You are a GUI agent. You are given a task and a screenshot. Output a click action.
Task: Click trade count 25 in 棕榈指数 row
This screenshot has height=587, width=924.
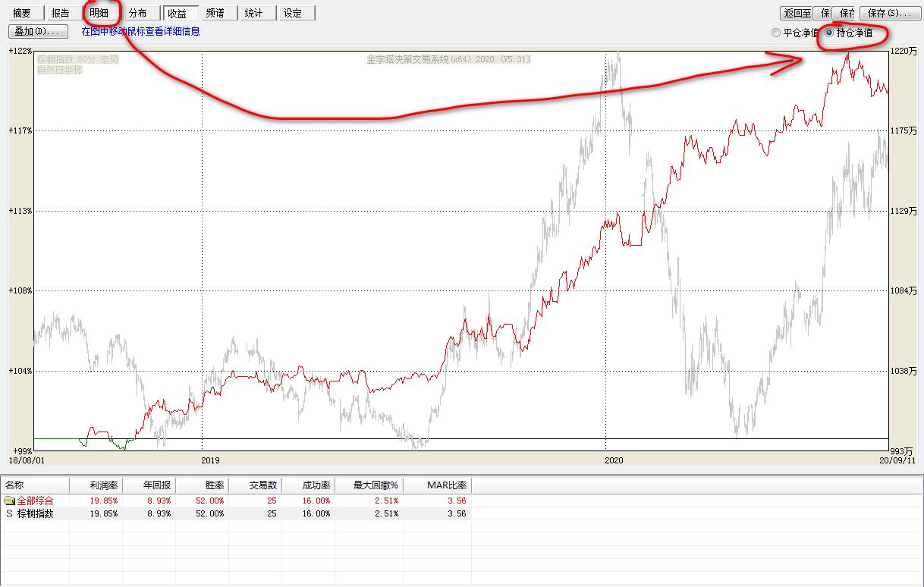272,513
